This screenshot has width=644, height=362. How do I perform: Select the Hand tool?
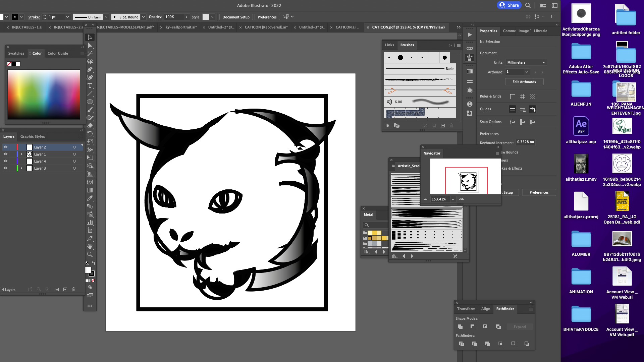[x=90, y=247]
